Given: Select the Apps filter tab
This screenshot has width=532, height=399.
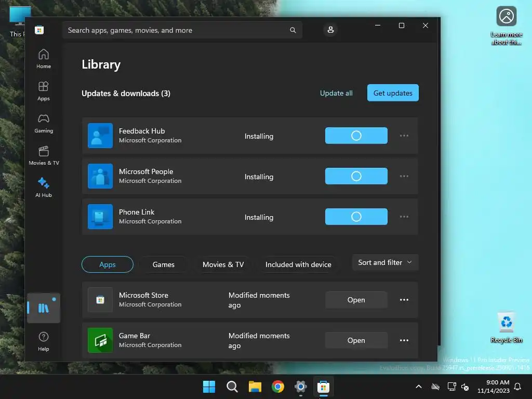Looking at the screenshot, I should coord(108,264).
